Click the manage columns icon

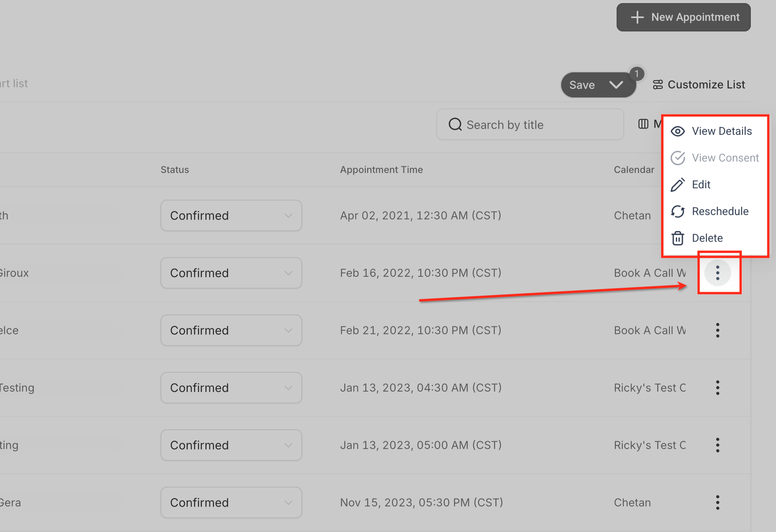643,124
